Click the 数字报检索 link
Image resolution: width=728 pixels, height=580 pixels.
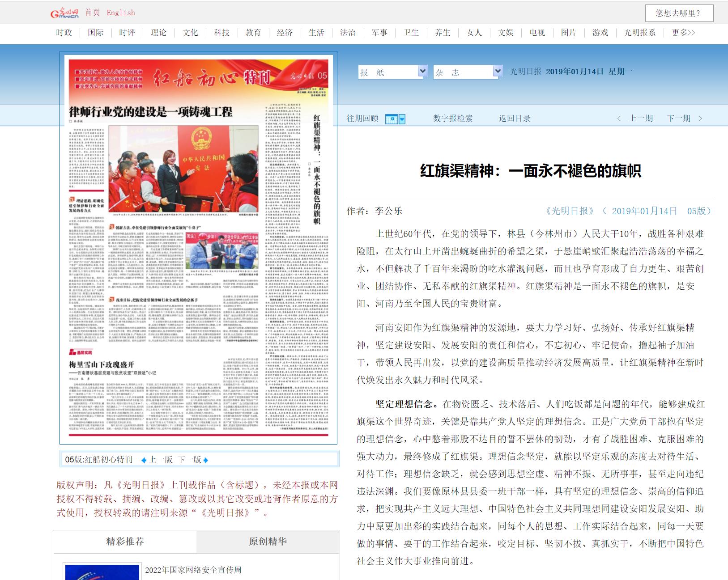(x=452, y=119)
